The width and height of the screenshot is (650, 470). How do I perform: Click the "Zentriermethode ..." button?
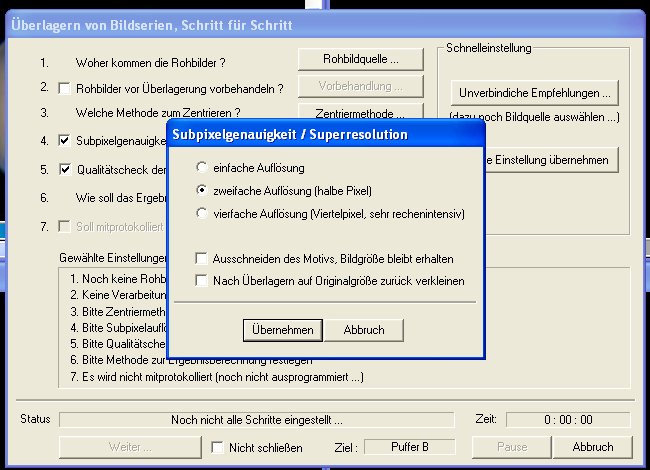tap(360, 113)
